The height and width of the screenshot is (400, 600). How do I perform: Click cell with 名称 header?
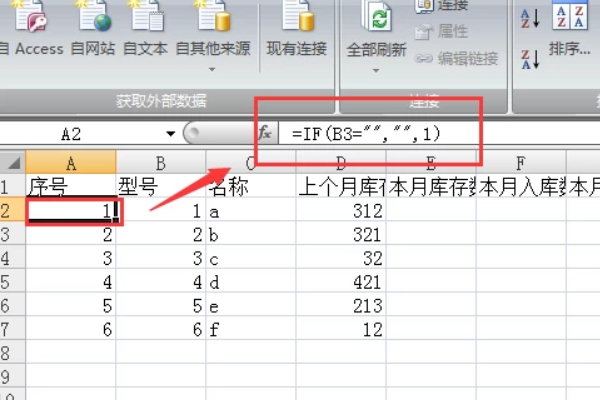tap(251, 187)
